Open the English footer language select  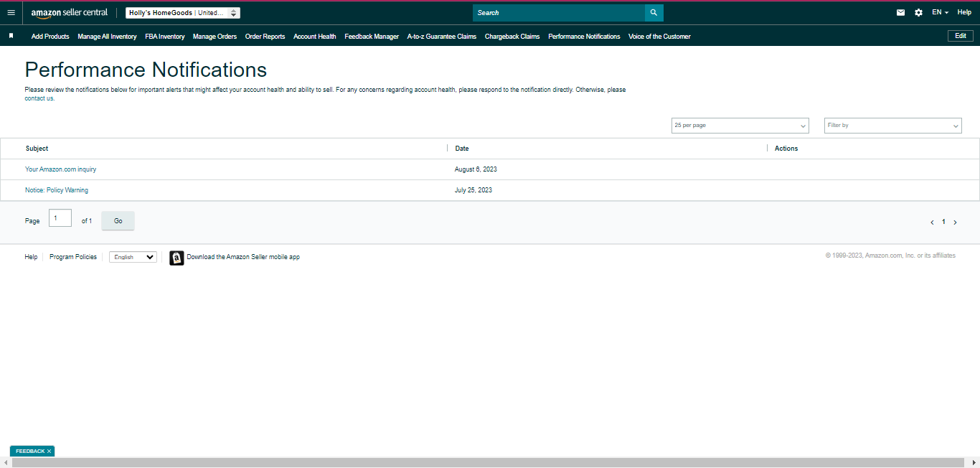click(133, 257)
